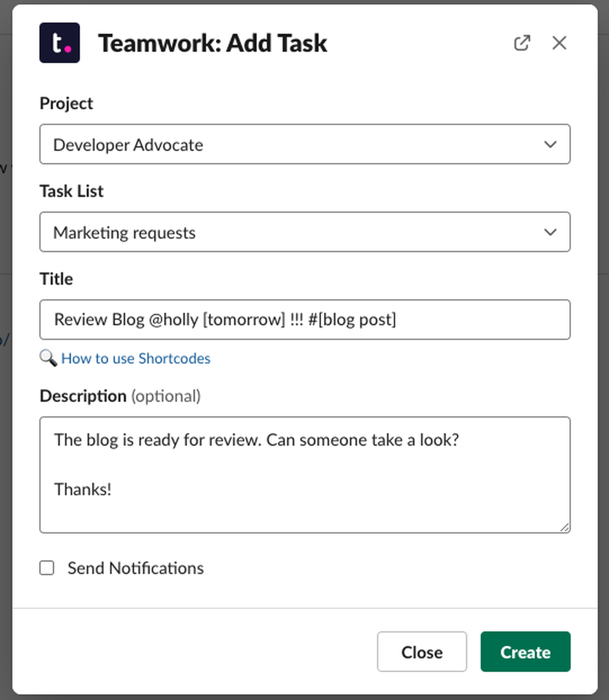Open the How to use Shortcodes link
The width and height of the screenshot is (609, 700).
click(136, 358)
